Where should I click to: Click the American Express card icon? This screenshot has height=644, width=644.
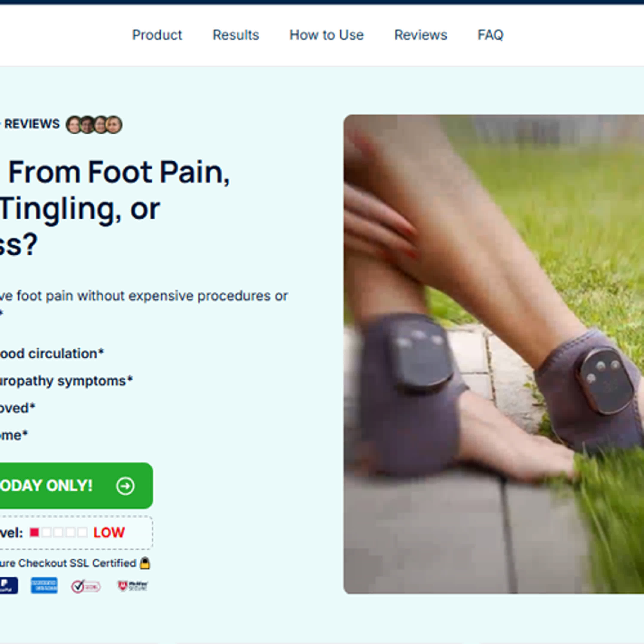(44, 586)
